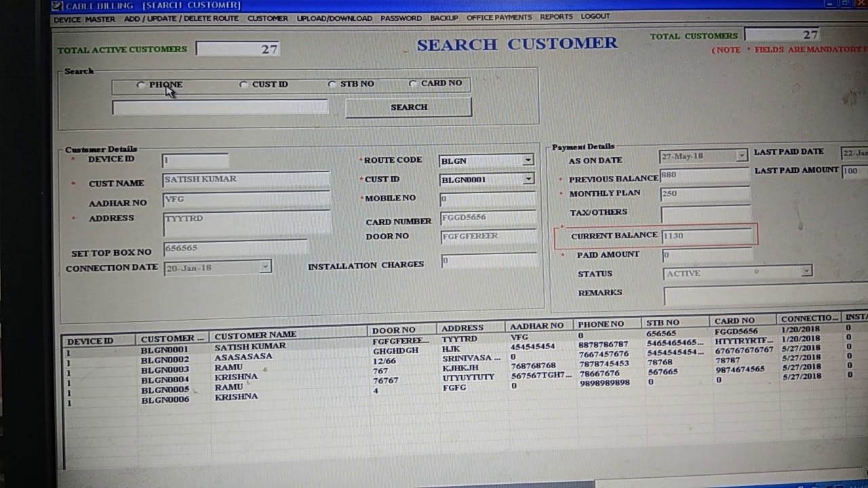Click CUSTOMER NAME column header
This screenshot has width=868, height=488.
290,335
